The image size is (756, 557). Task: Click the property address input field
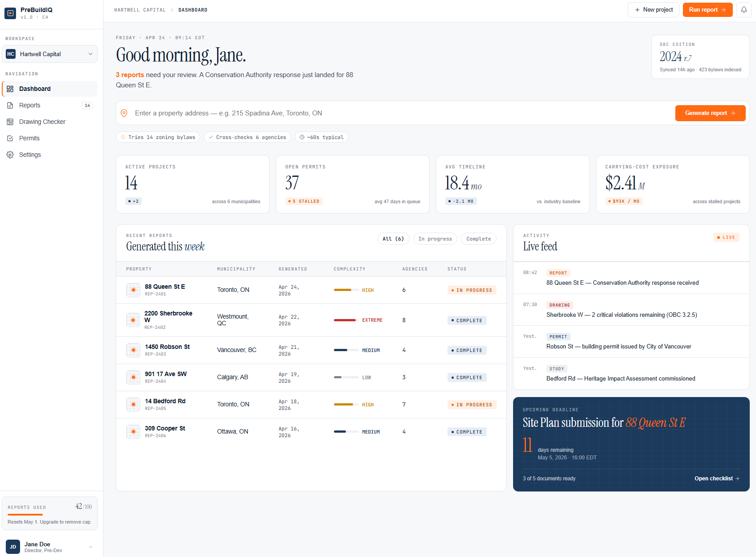click(312, 113)
